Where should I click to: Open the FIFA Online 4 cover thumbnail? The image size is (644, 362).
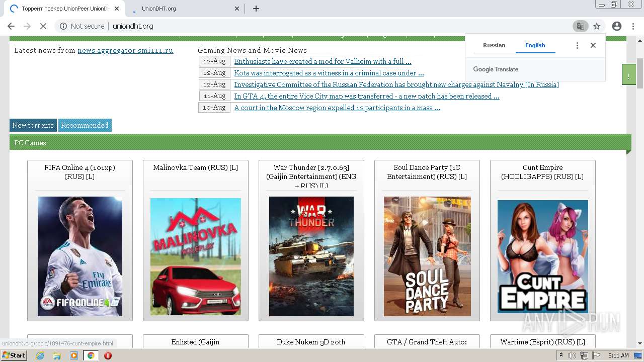point(80,256)
